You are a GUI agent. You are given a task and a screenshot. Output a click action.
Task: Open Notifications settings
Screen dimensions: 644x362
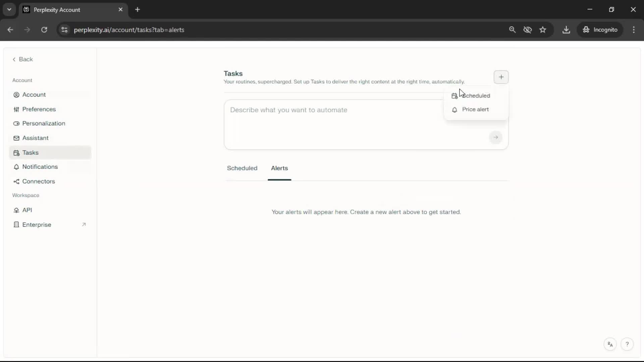40,167
